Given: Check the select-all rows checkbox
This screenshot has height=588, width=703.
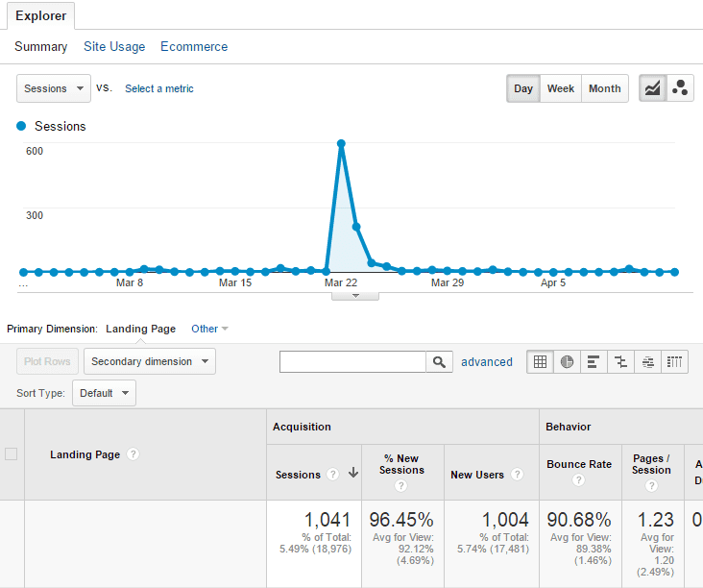Looking at the screenshot, I should [12, 454].
